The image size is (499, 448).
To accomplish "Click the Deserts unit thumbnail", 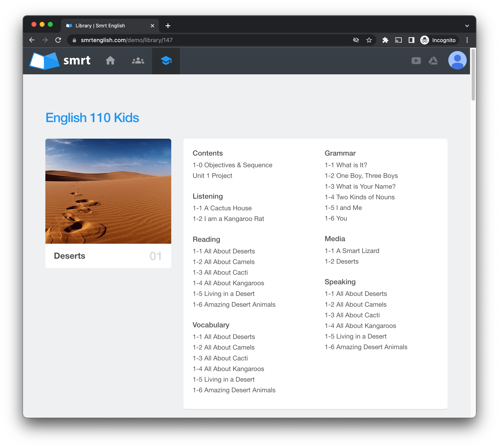I will pyautogui.click(x=108, y=191).
